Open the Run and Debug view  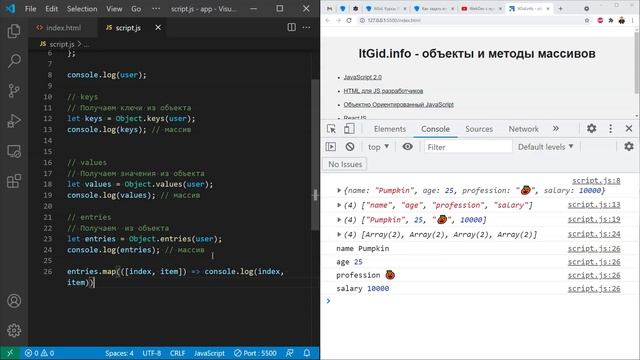pyautogui.click(x=14, y=121)
